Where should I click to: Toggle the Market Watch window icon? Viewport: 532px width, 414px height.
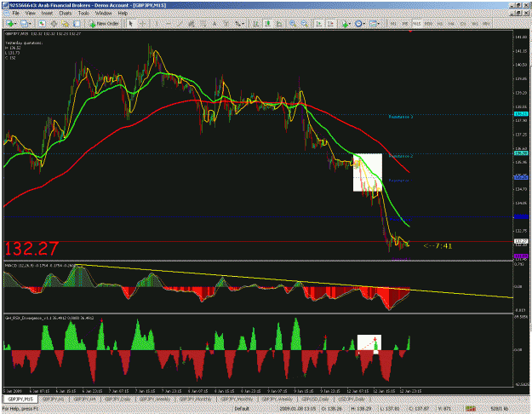pos(42,24)
